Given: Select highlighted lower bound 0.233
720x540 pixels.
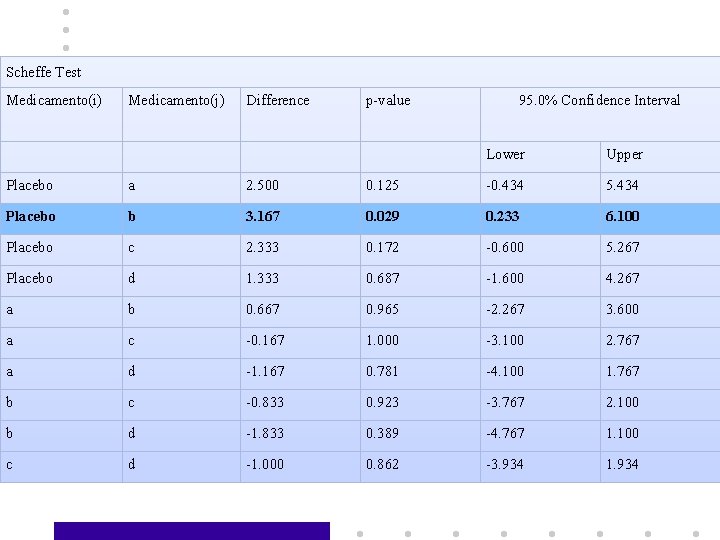Looking at the screenshot, I should 502,216.
